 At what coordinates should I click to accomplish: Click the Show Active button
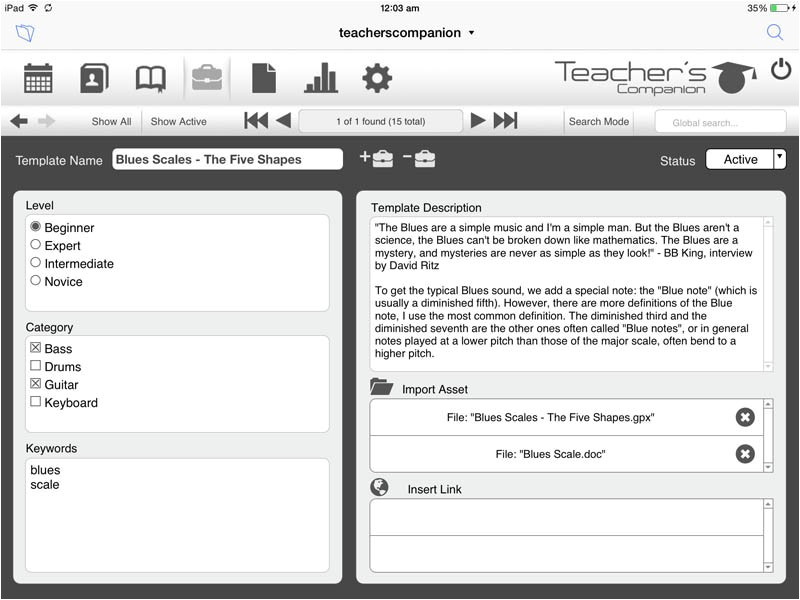[x=179, y=121]
